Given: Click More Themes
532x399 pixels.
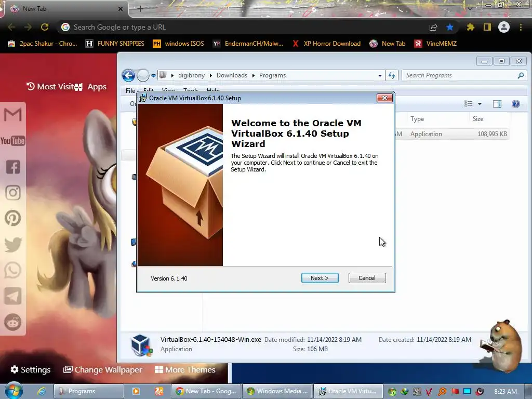Looking at the screenshot, I should [185, 369].
